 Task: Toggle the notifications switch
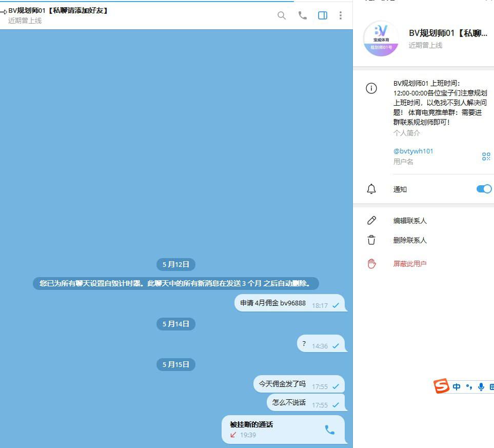[x=484, y=189]
